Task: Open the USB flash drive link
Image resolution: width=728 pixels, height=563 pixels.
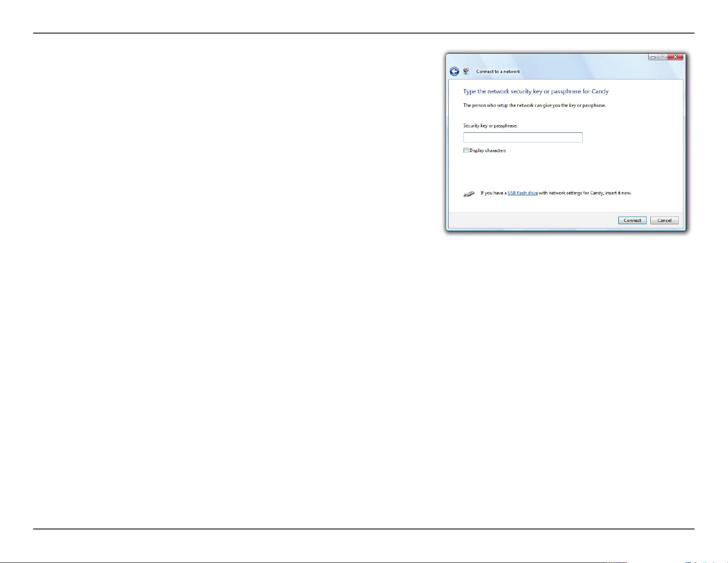Action: pos(523,193)
